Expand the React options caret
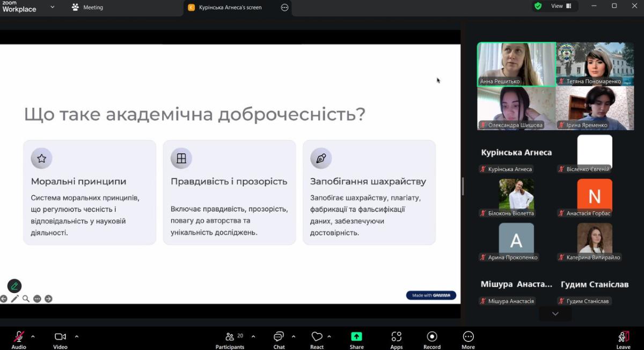The height and width of the screenshot is (350, 644). point(329,337)
